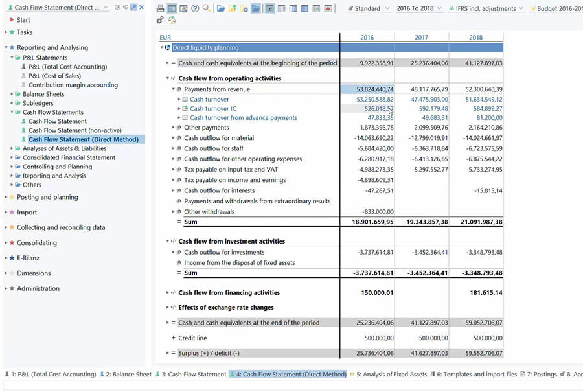The image size is (583, 392).
Task: Open P&L (Cost of Sales) in the tree
Action: tap(54, 76)
